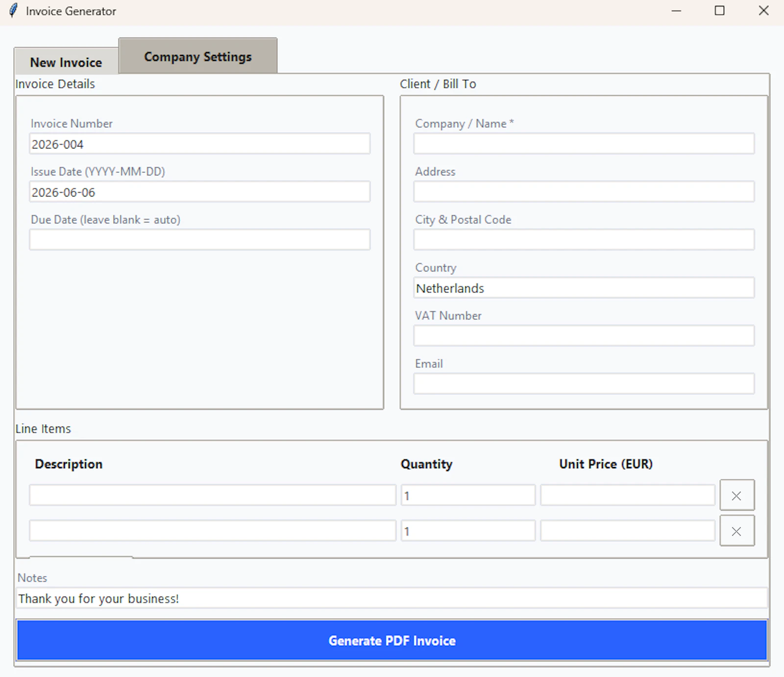Click second line item Description field
The height and width of the screenshot is (677, 784).
[213, 531]
